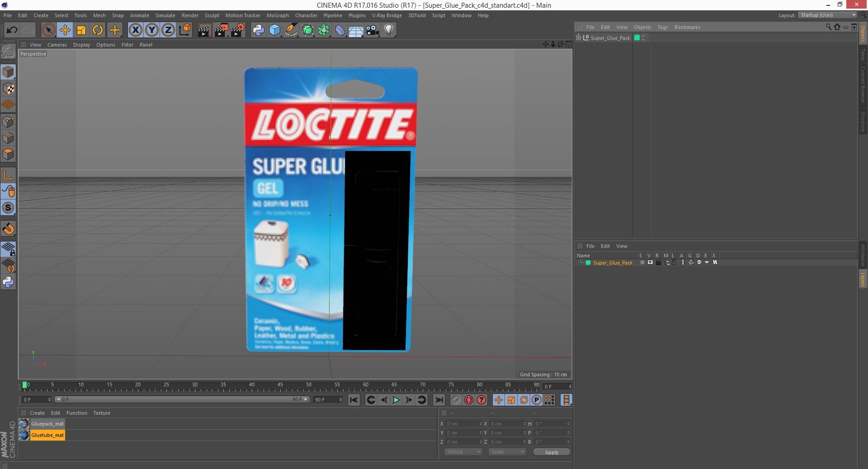Screen dimensions: 868x469
Task: Open the viewport Cameras menu
Action: pyautogui.click(x=57, y=45)
